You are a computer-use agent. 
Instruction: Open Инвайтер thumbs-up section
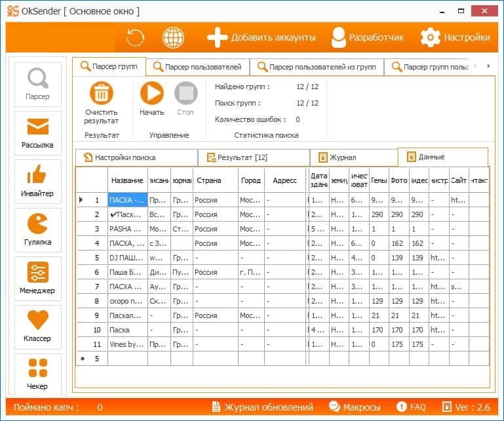(38, 182)
